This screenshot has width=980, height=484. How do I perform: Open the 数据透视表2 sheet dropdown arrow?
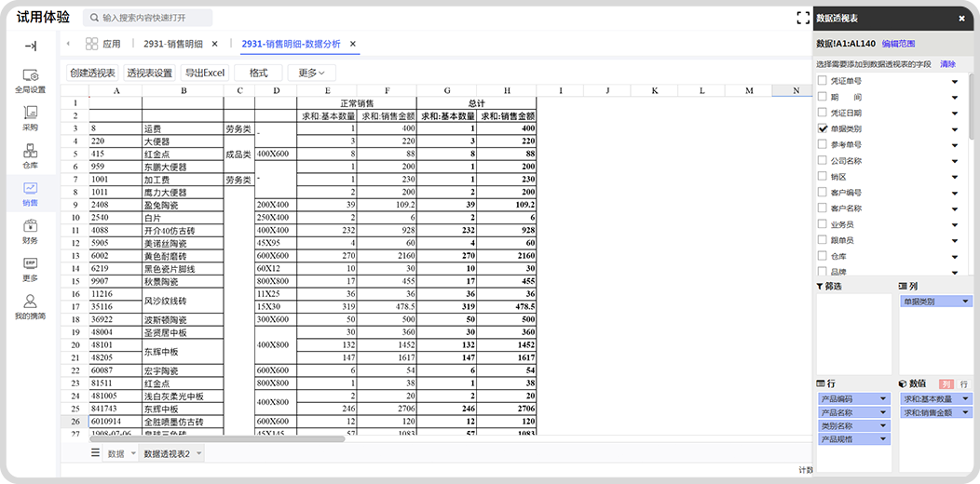198,454
